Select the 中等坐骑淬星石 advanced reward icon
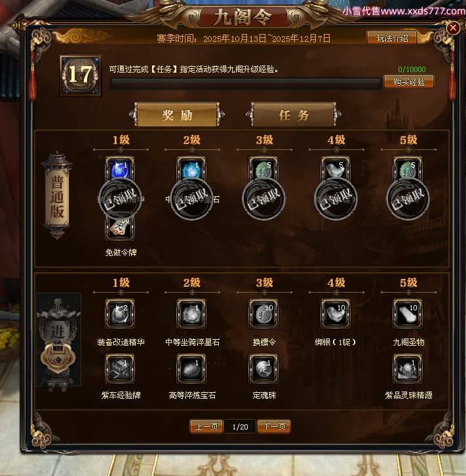Viewport: 466px width, 476px height. point(191,314)
